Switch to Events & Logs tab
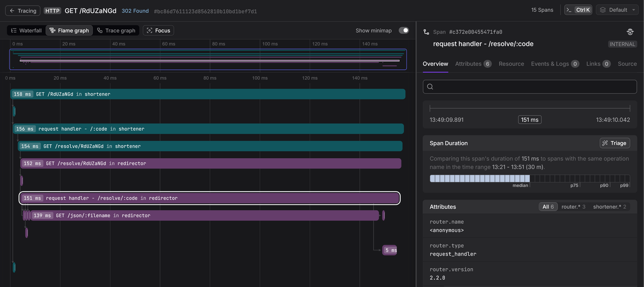Image resolution: width=644 pixels, height=287 pixels. [x=554, y=64]
